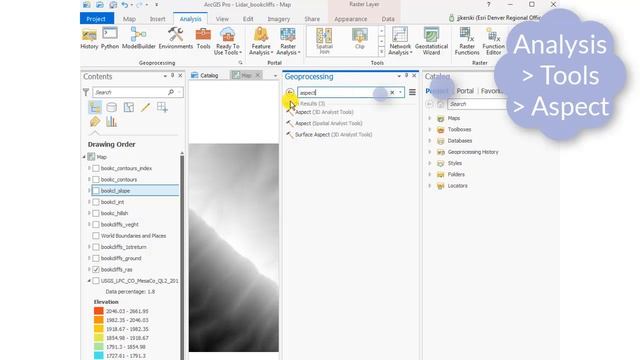Switch Contents to List By Selection
The height and width of the screenshot is (360, 640).
129,107
